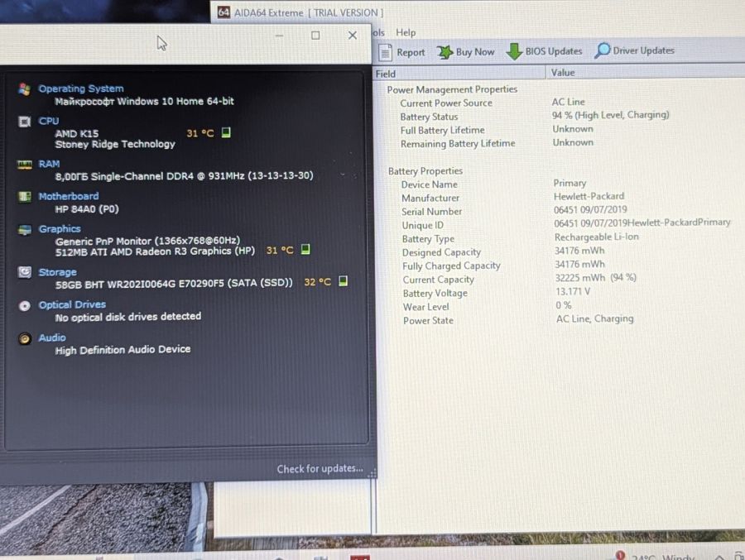
Task: Click the 13.171 V voltage value
Action: [573, 291]
